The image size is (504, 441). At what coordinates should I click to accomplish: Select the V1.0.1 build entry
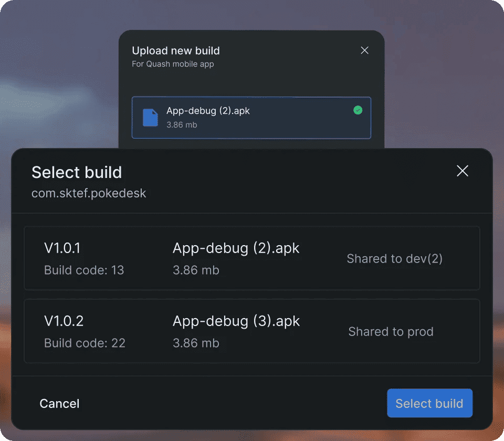point(252,258)
